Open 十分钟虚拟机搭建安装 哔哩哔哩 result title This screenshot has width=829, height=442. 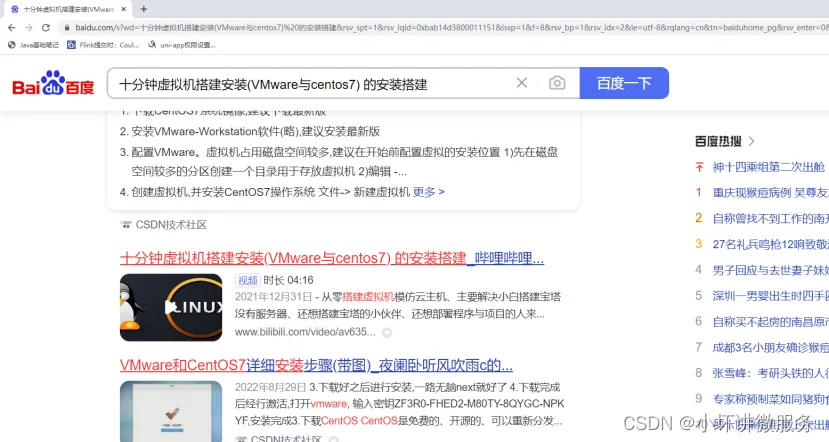coord(332,258)
